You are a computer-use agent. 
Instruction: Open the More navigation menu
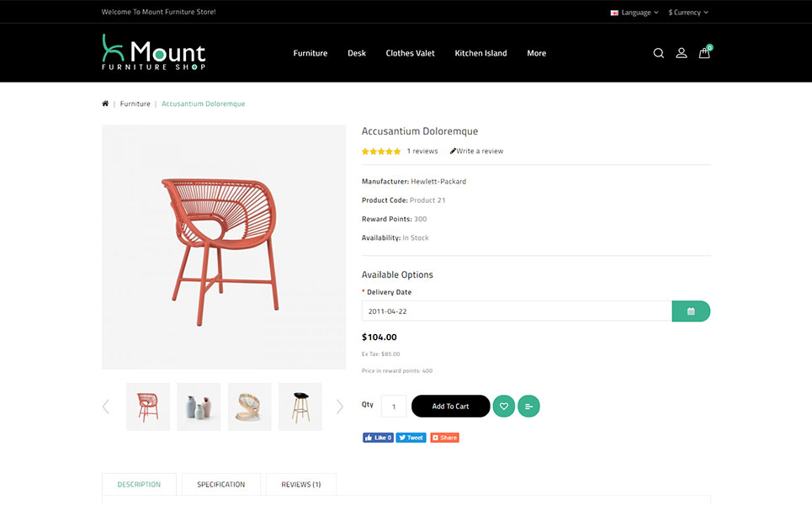tap(537, 53)
